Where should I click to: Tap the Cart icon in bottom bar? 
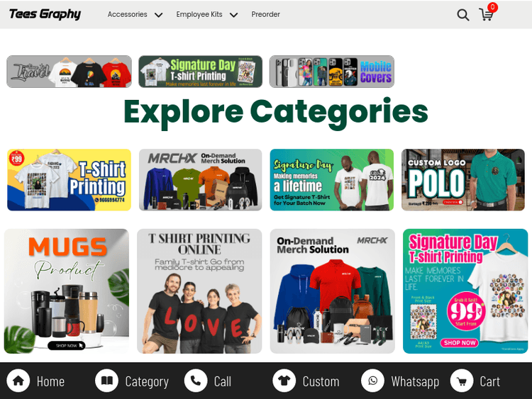coord(462,381)
